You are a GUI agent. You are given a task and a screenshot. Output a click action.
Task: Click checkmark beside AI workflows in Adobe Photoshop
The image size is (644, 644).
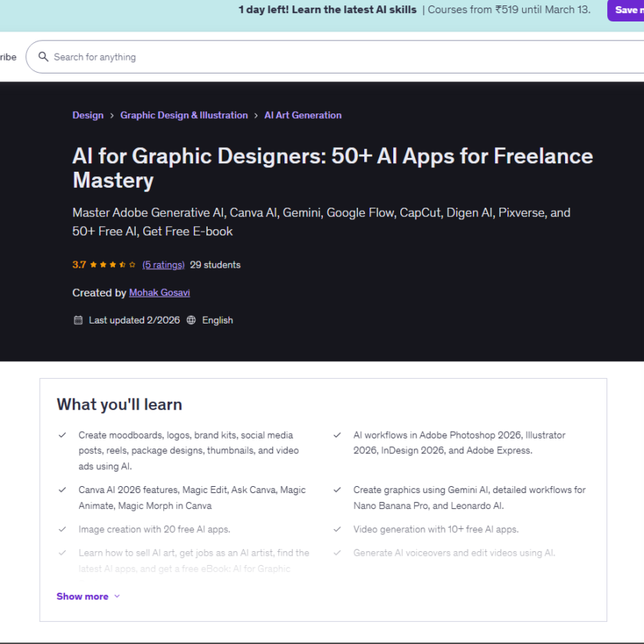click(337, 435)
